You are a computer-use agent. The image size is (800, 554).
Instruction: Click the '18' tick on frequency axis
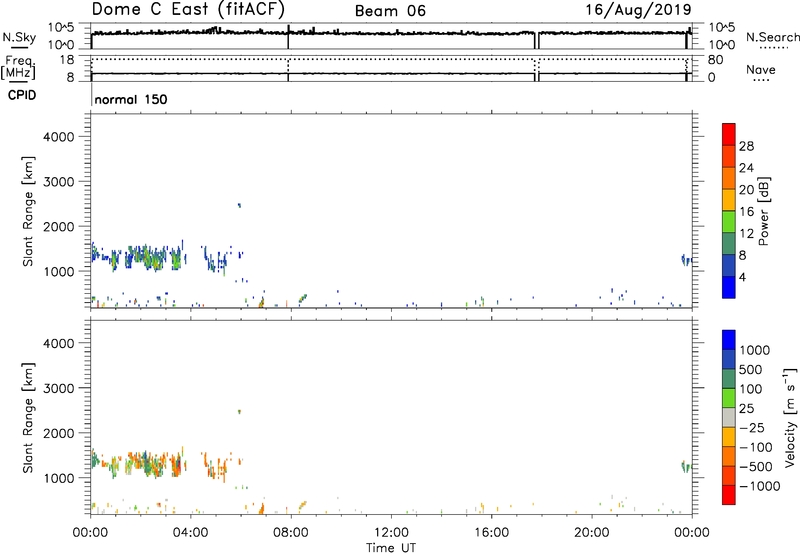pos(67,60)
